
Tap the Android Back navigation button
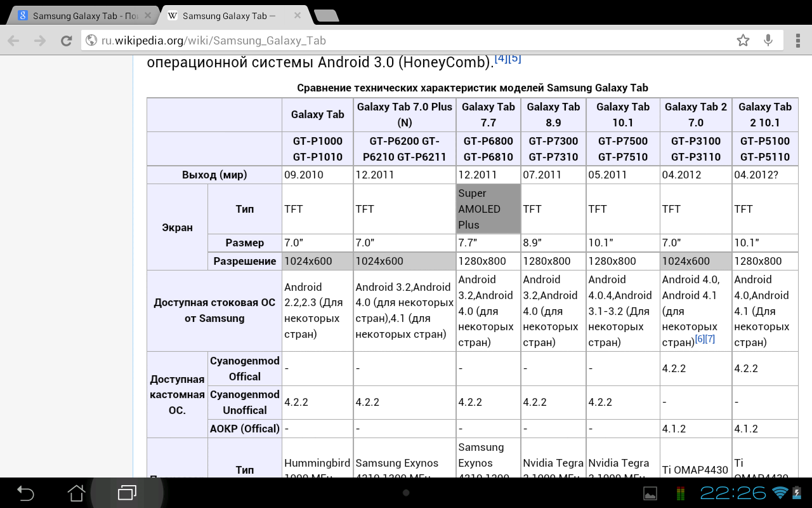[25, 493]
